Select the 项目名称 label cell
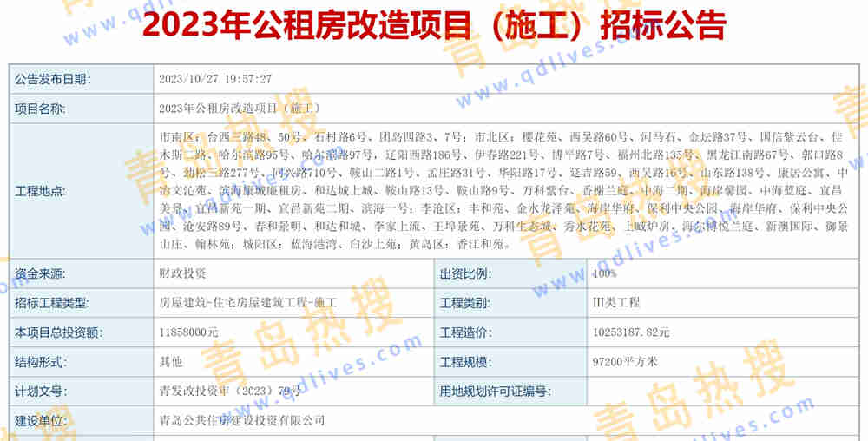Viewport: 868px width, 441px height. point(82,109)
